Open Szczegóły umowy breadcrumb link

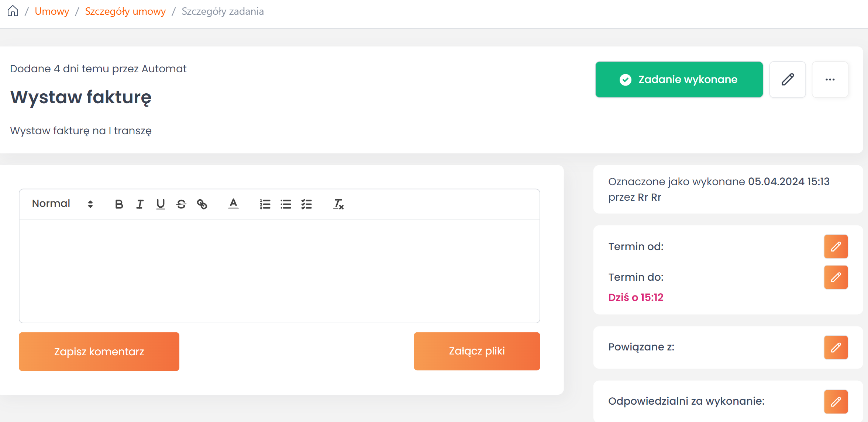point(125,11)
